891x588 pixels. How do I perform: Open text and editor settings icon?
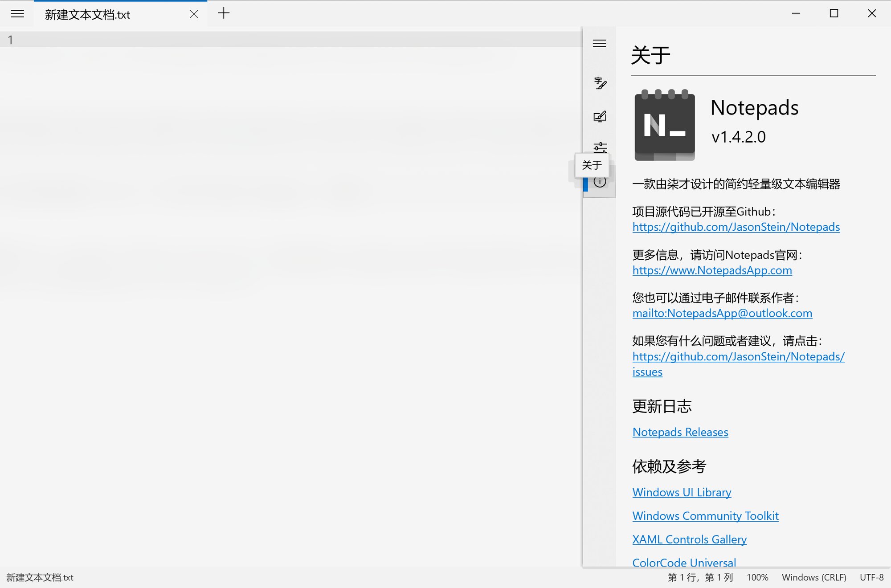[600, 83]
